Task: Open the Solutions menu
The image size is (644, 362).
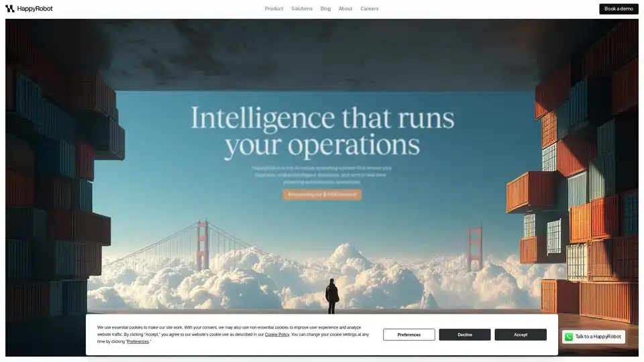Action: (302, 9)
